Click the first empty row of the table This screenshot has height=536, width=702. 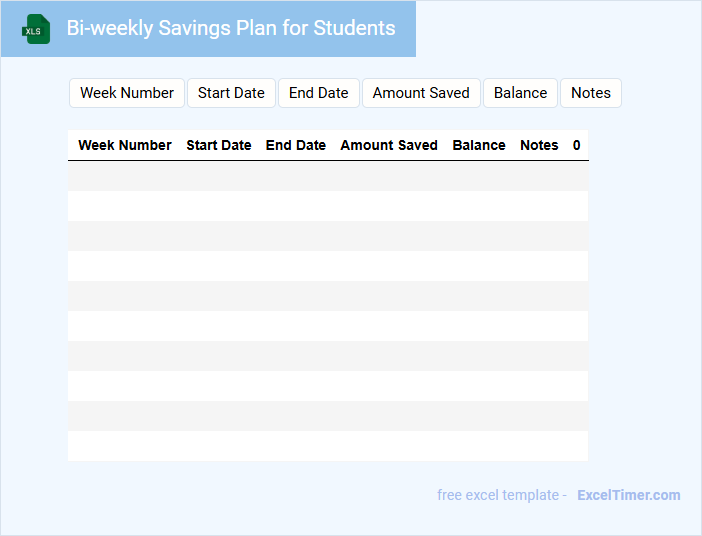(x=328, y=176)
